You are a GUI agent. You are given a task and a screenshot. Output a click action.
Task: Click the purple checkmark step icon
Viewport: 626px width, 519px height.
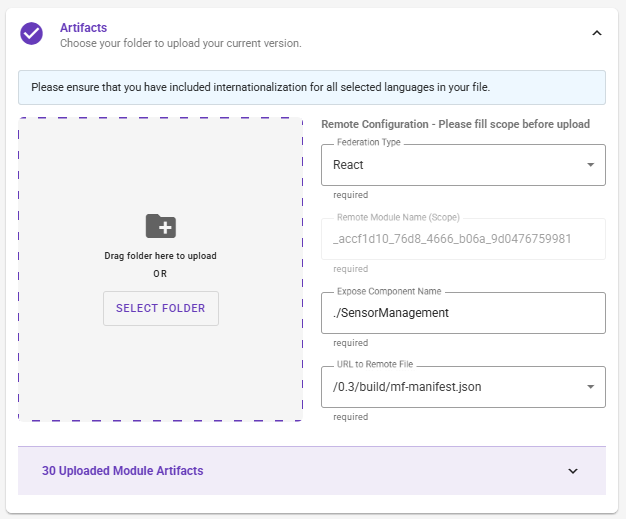pyautogui.click(x=32, y=34)
